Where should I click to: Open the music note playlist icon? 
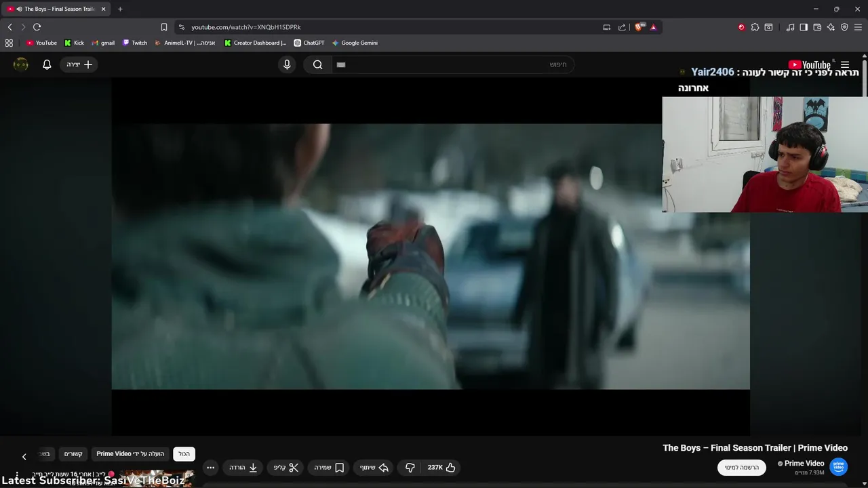pos(790,27)
